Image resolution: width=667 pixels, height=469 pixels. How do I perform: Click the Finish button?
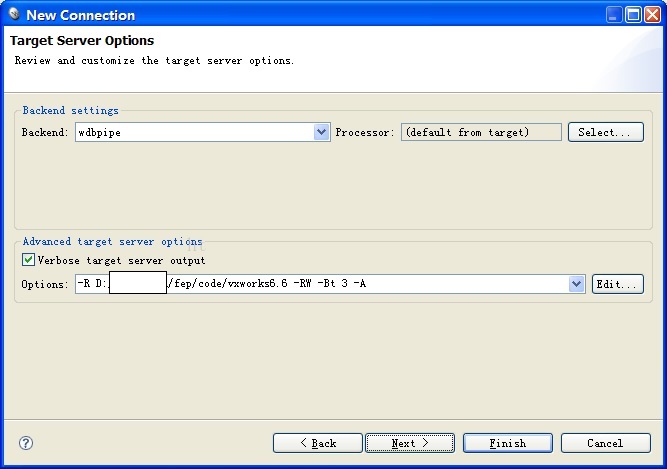(x=508, y=443)
